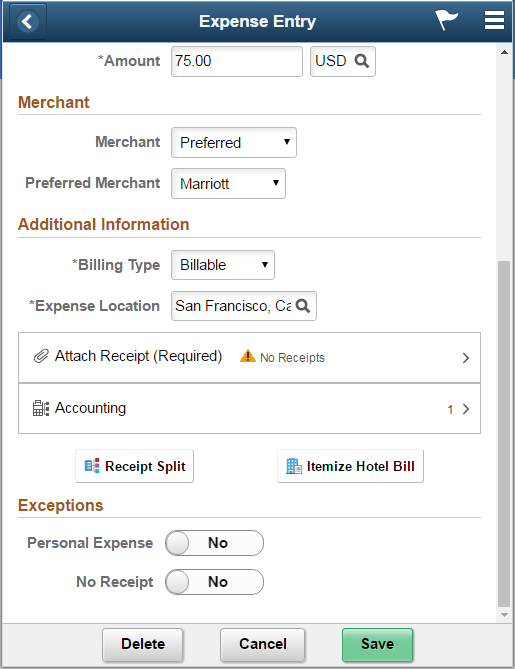Cancel the expense entry
Viewport: 515px width, 669px height.
pos(262,644)
